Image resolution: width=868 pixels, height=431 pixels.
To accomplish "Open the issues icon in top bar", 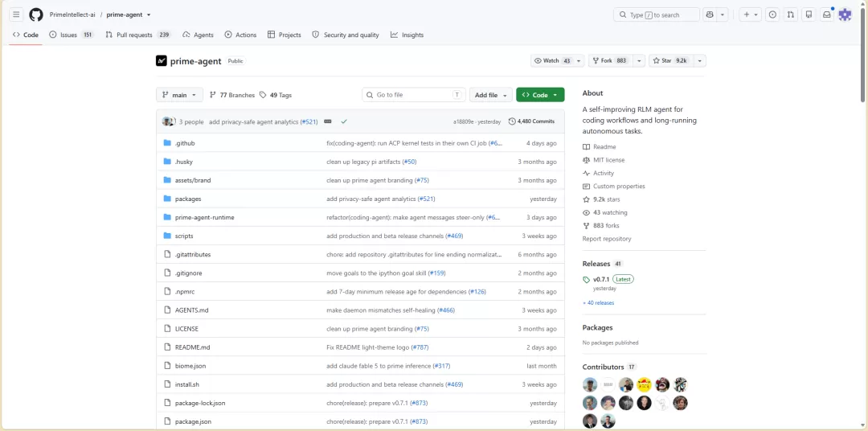I will [x=773, y=15].
